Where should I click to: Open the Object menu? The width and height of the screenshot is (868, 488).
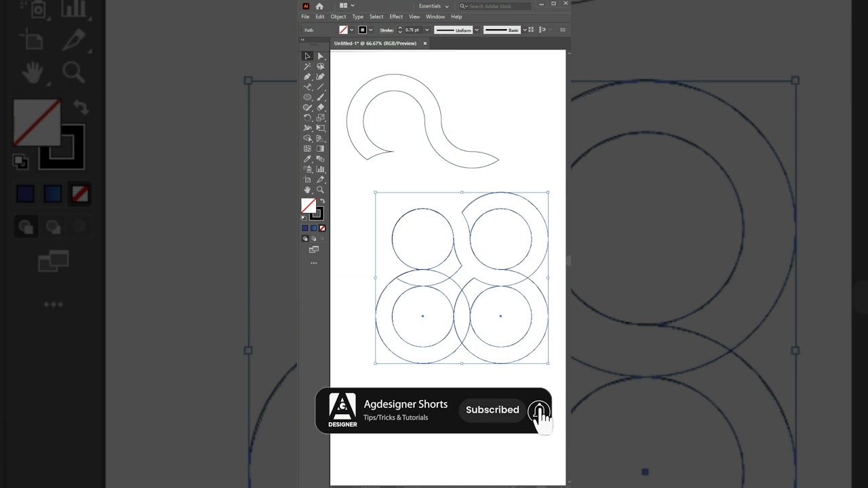tap(338, 17)
